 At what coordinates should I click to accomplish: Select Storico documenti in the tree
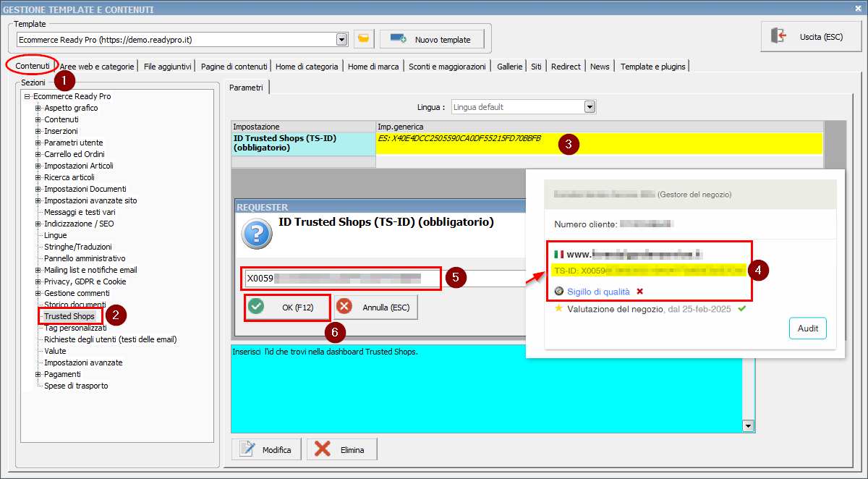75,305
